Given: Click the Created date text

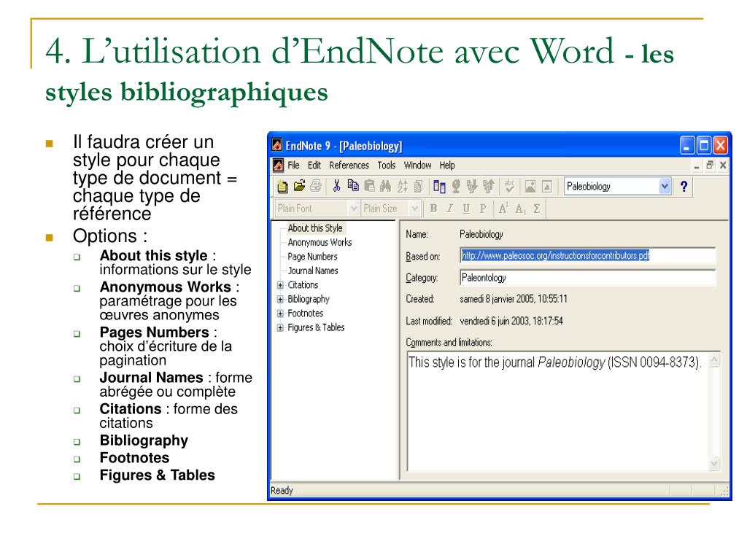Looking at the screenshot, I should [514, 299].
